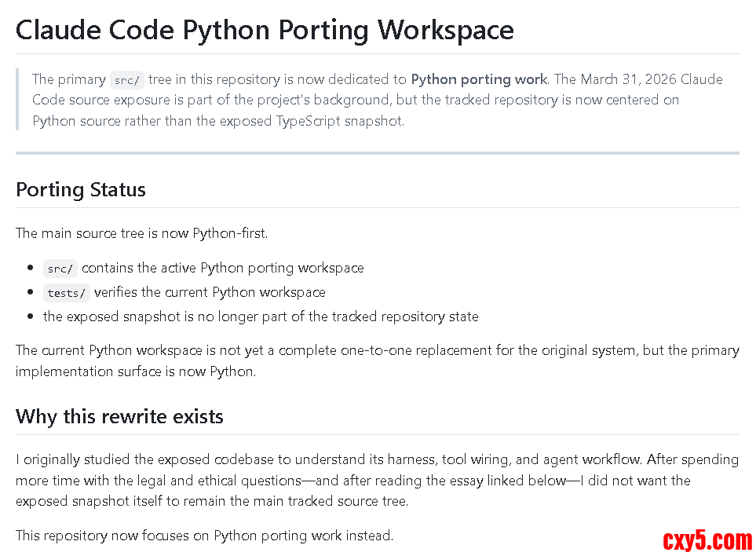The image size is (756, 556).
Task: Click the "Claude Code Python Porting Workspace" title
Action: pos(265,31)
